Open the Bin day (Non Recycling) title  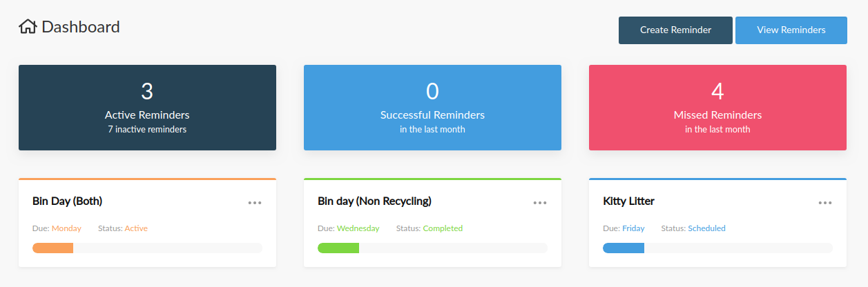[374, 201]
